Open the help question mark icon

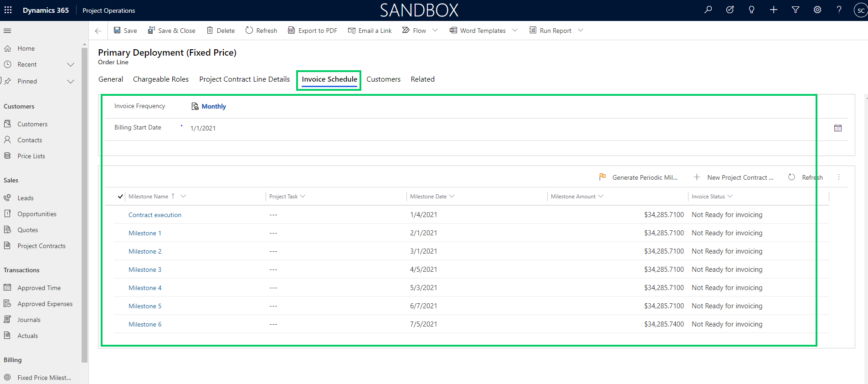(x=839, y=10)
